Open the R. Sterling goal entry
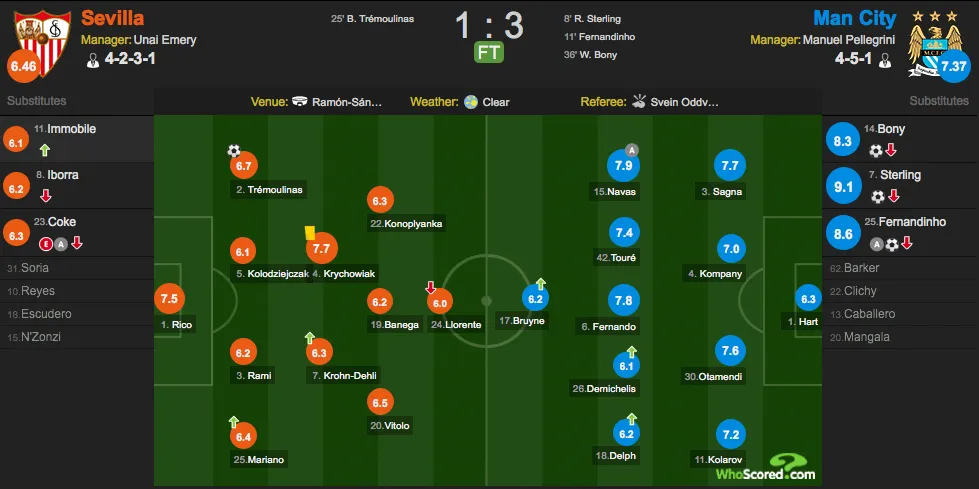Viewport: 979px width, 489px height. click(x=593, y=19)
